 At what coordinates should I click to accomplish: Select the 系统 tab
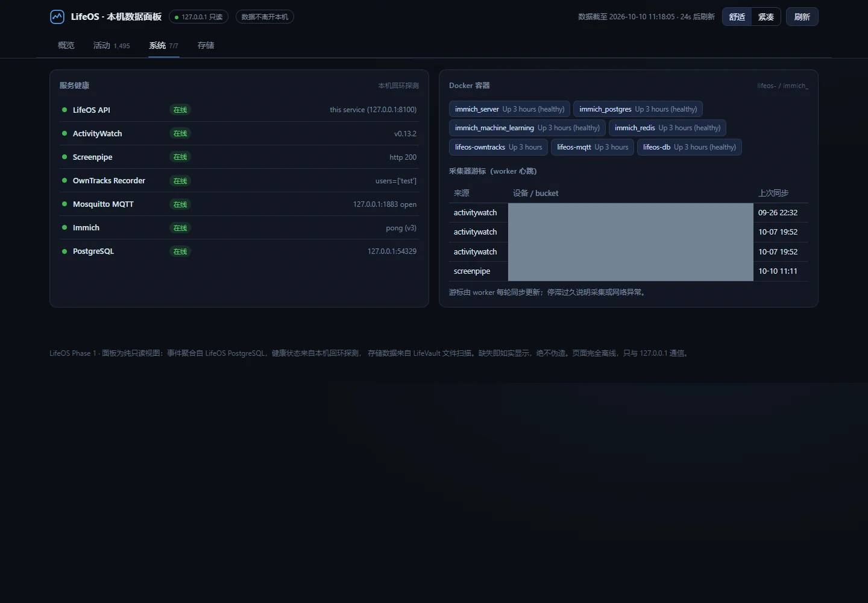pos(164,45)
